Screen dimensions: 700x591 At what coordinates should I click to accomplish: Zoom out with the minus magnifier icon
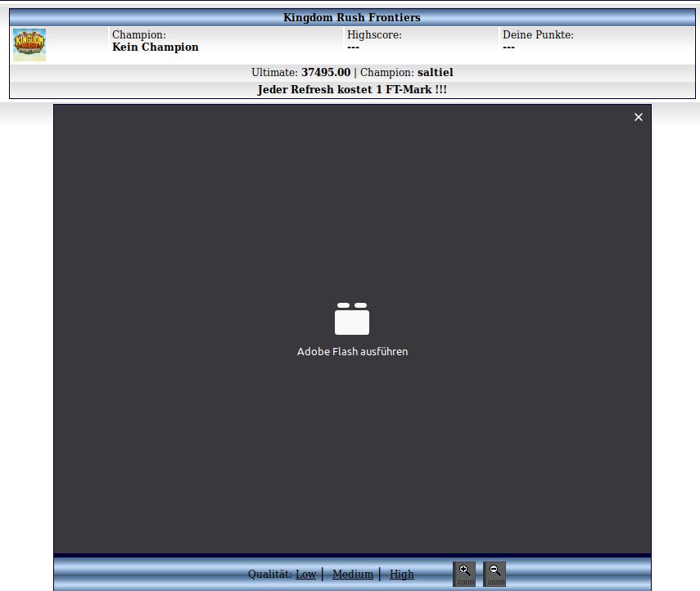tap(495, 574)
